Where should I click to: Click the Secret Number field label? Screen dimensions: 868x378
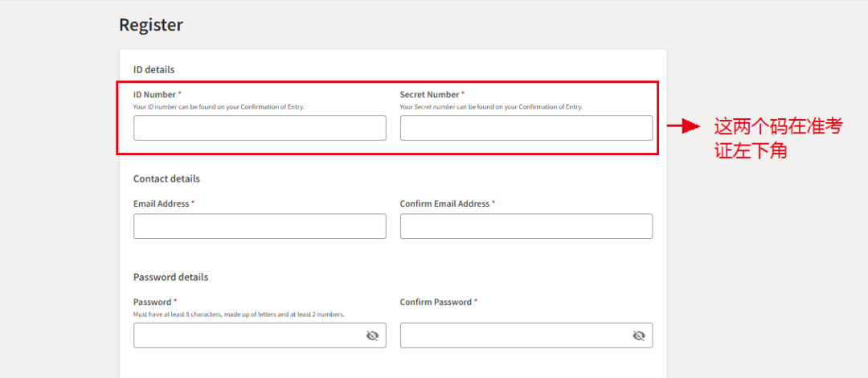pyautogui.click(x=429, y=94)
